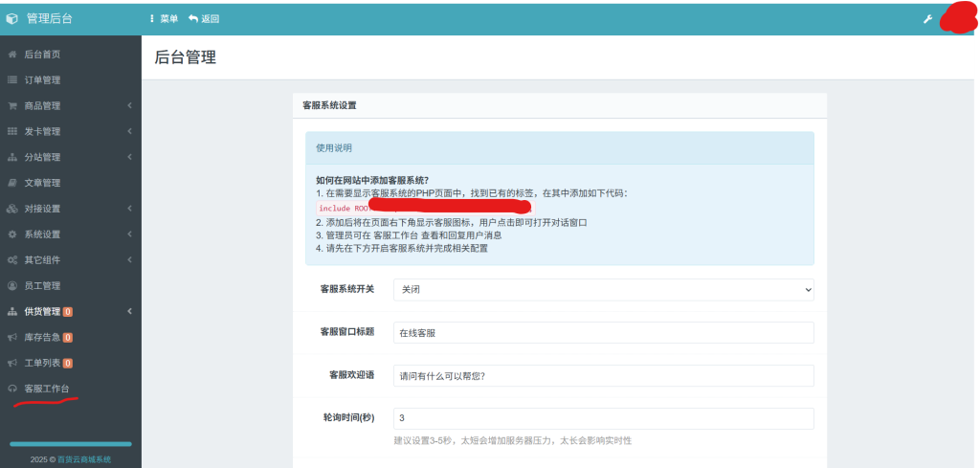This screenshot has height=468, width=980.
Task: Expand the 其它组件 submenu chevron
Action: pyautogui.click(x=129, y=260)
